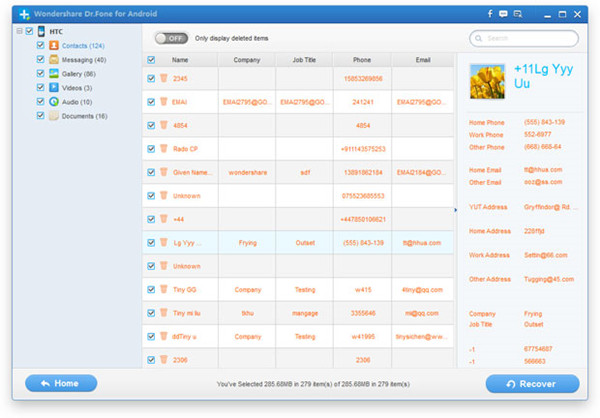The height and width of the screenshot is (418, 600).
Task: Uncheck the checkbox for Rado CP
Action: (x=151, y=149)
